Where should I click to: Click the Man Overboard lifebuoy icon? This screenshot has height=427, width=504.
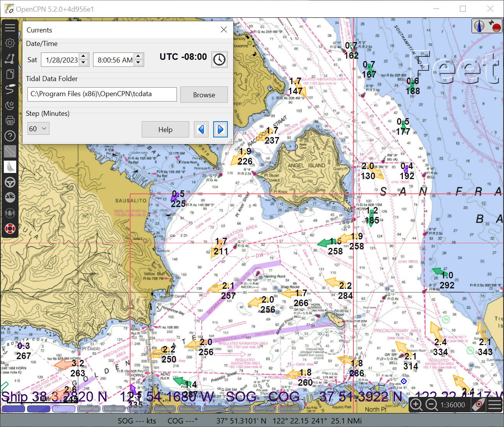10,228
